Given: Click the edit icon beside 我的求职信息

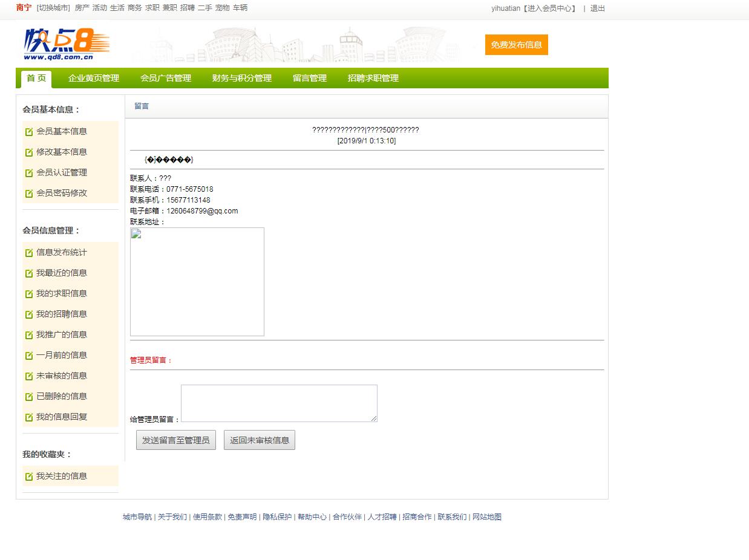Looking at the screenshot, I should (29, 294).
